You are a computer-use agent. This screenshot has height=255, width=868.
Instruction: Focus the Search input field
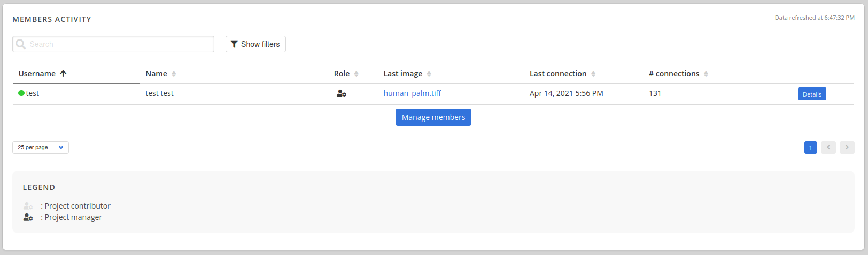(119, 44)
